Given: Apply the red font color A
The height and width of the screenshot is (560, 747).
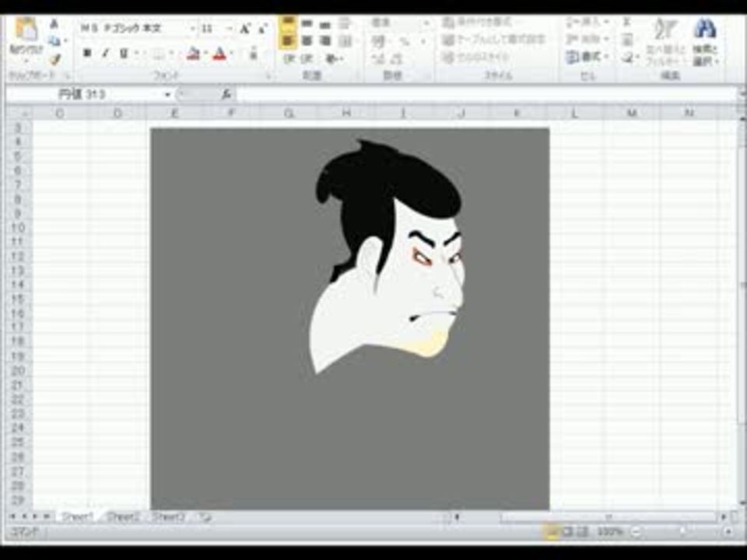Looking at the screenshot, I should click(x=219, y=54).
